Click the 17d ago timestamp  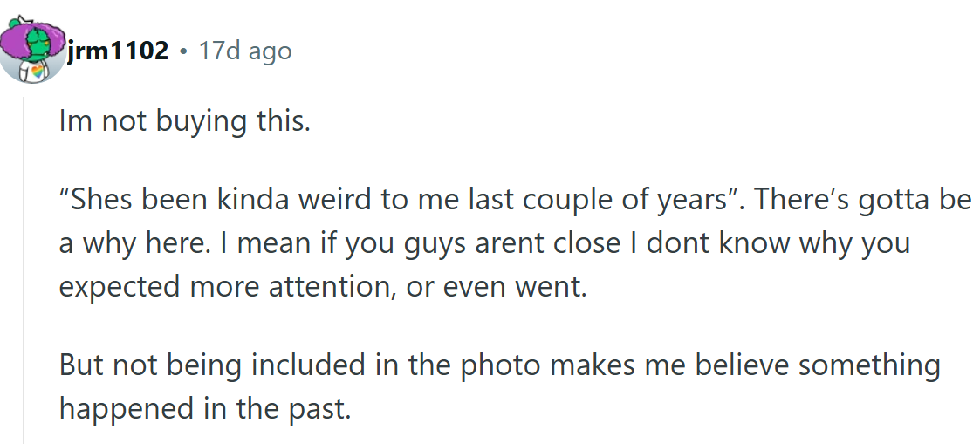(x=245, y=51)
